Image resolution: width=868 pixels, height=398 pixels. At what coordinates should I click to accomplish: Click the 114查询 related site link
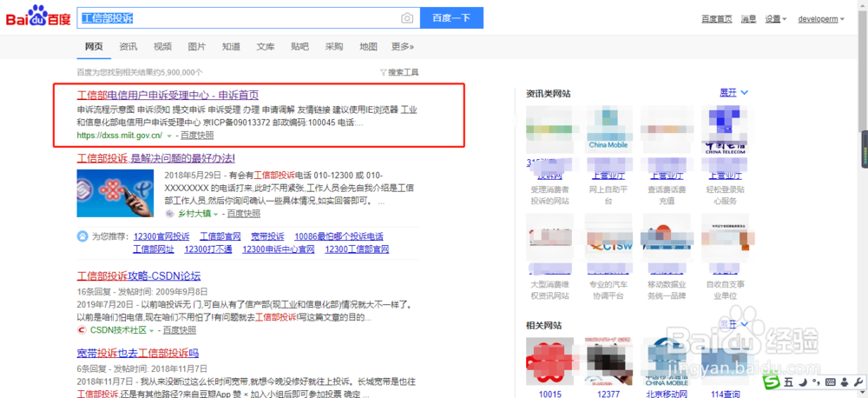[x=725, y=395]
